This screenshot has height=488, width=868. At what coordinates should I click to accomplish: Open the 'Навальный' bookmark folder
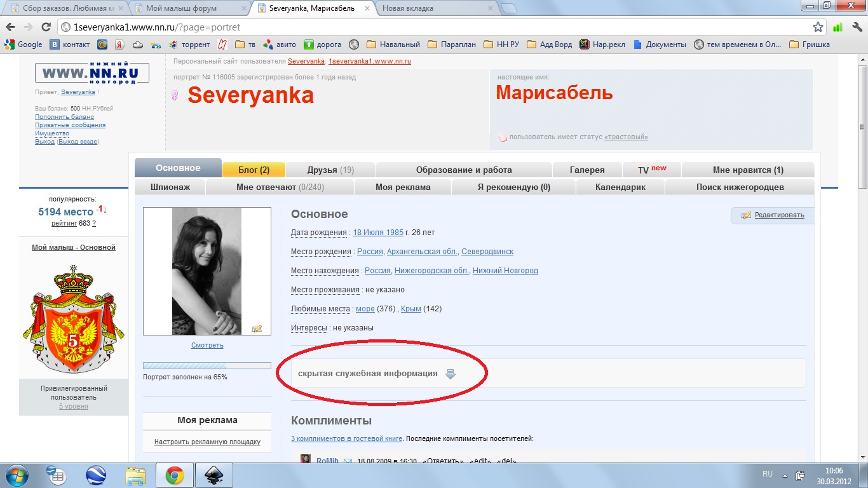tap(393, 44)
